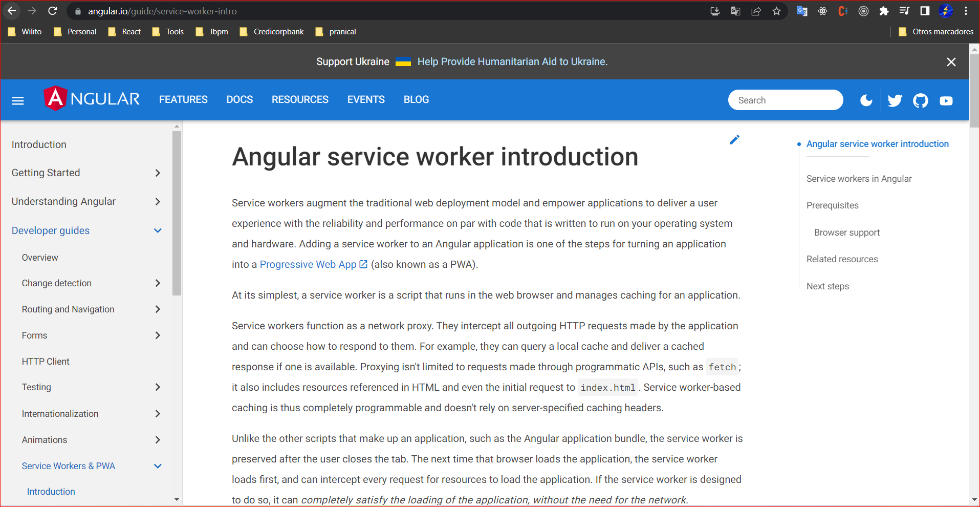Bookmark page with star icon
The image size is (980, 507).
[777, 11]
